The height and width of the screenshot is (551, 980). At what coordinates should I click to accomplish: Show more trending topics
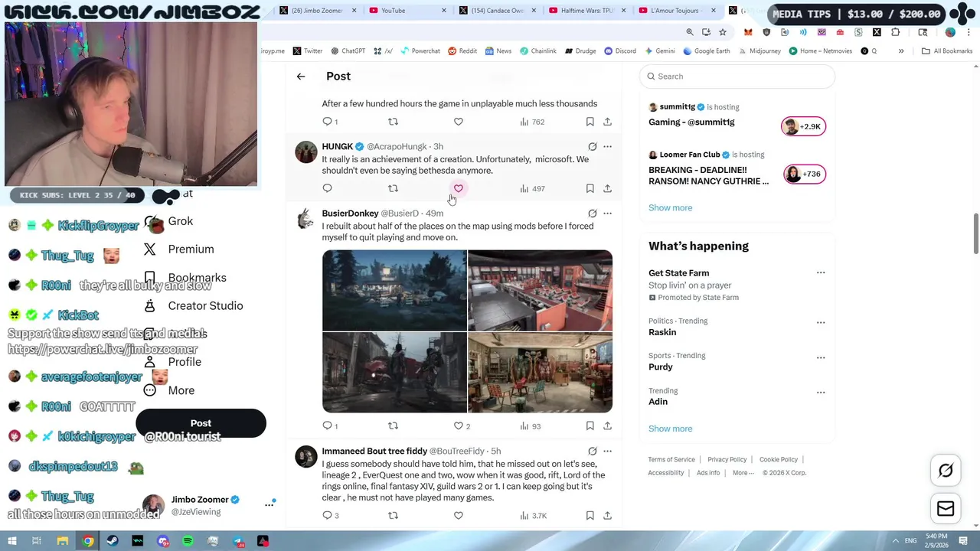[x=670, y=429]
